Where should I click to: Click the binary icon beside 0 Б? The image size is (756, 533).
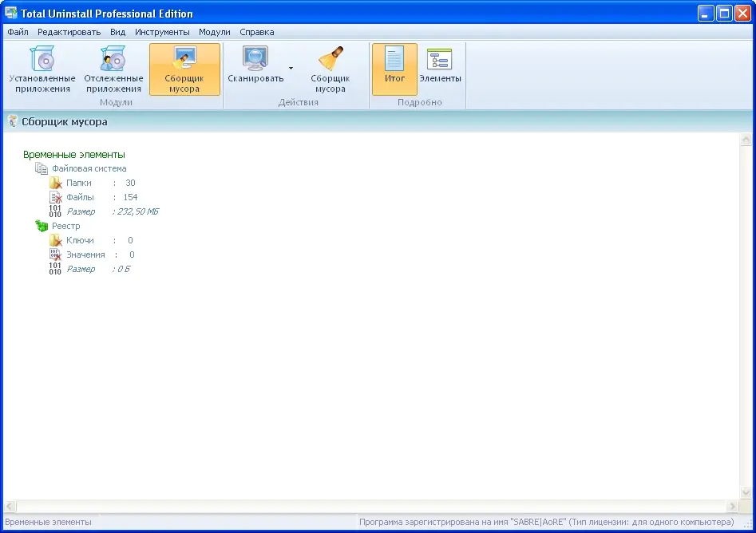[x=55, y=268]
